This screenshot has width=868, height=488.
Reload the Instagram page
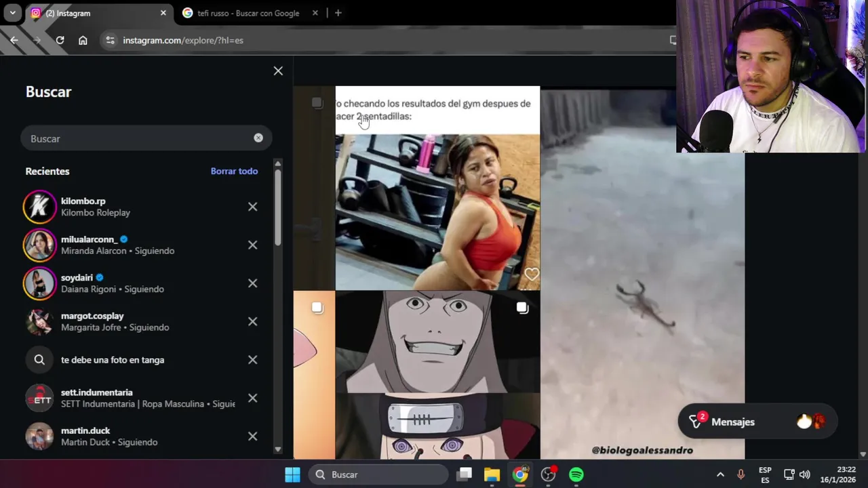pyautogui.click(x=60, y=40)
